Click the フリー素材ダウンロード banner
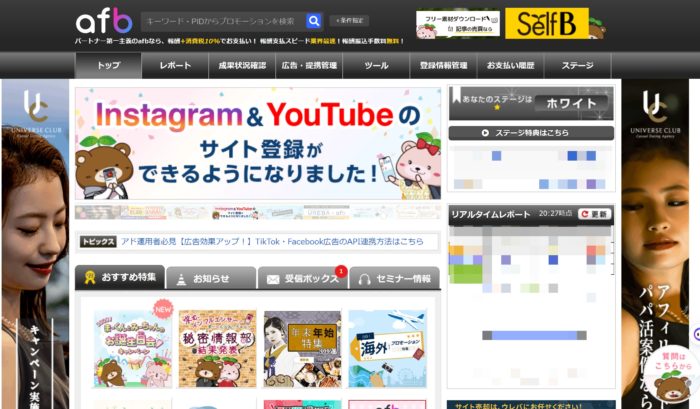The height and width of the screenshot is (409, 700). pos(458,23)
